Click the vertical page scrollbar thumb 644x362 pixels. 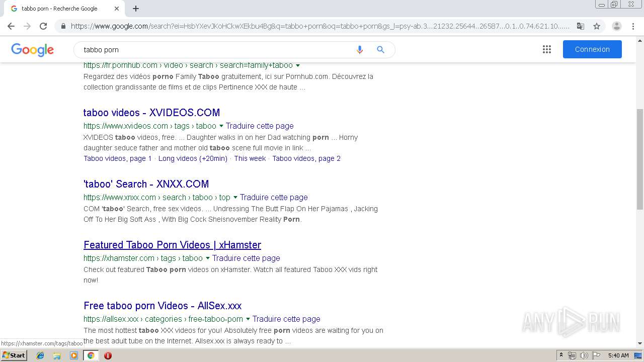coord(640,159)
